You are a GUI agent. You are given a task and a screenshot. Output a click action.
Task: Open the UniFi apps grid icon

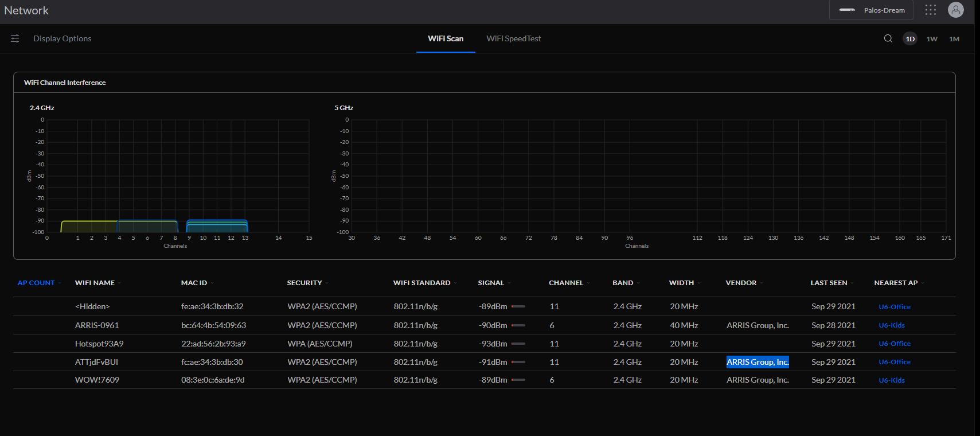pos(930,10)
